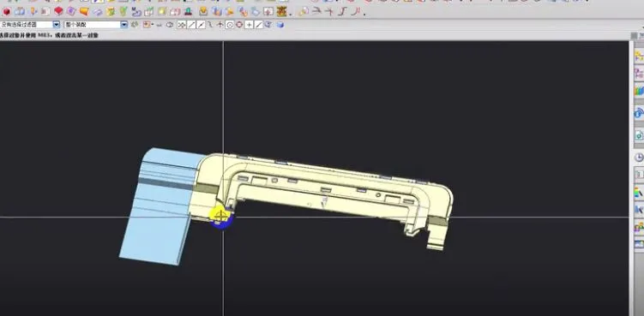Screen dimensions: 644x316
Task: Click the yellow glowing square toolbar icon
Action: [x=162, y=11]
